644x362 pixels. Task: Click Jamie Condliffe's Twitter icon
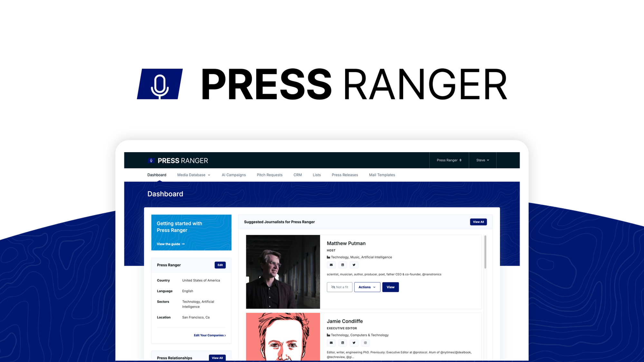[354, 343]
